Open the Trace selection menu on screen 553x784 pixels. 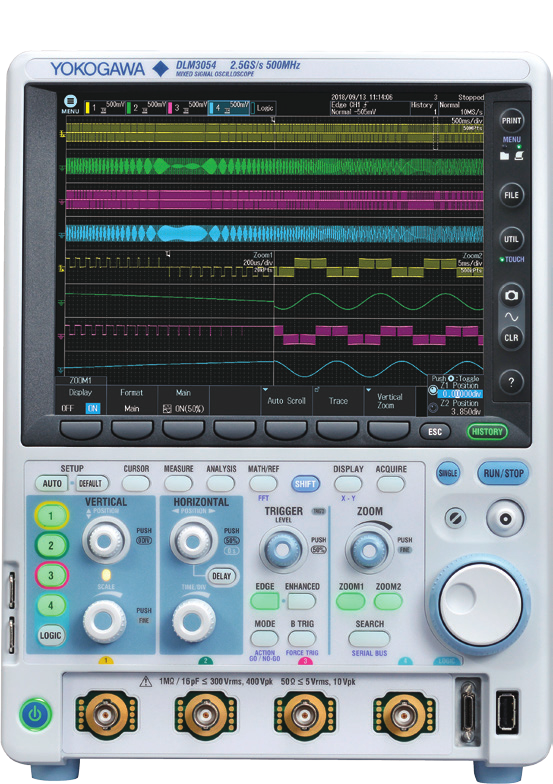[x=338, y=400]
